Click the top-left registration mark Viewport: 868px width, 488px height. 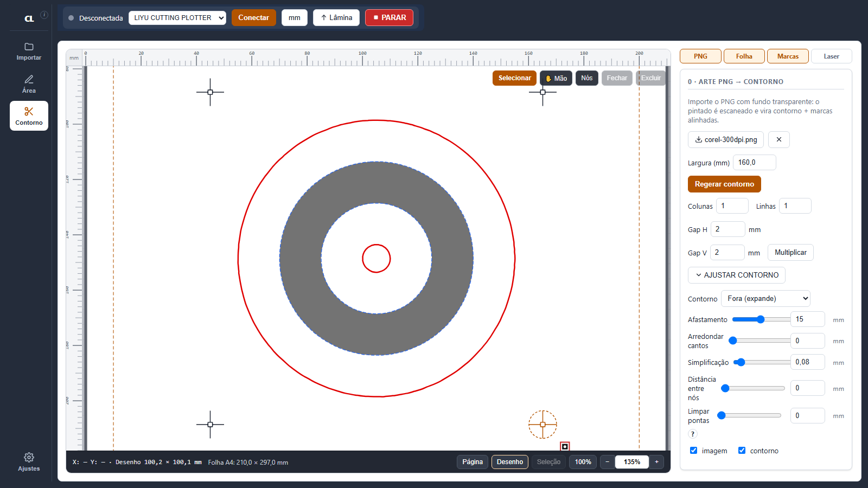210,92
